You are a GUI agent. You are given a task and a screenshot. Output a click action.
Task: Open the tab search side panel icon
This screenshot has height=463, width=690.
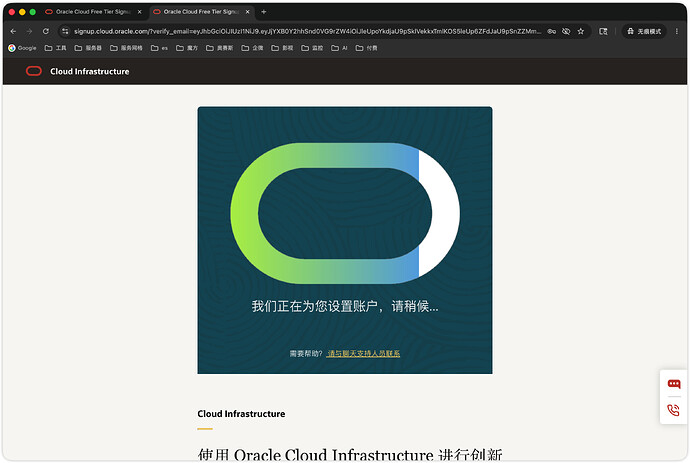603,31
